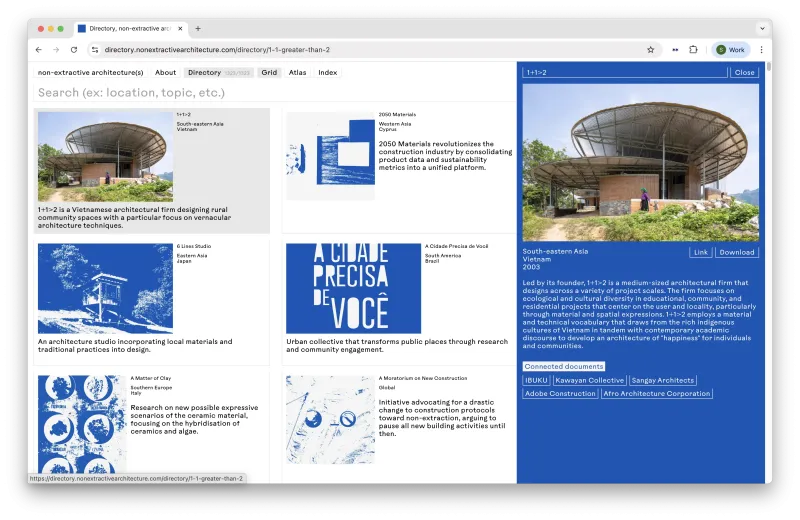The height and width of the screenshot is (520, 800).
Task: Open the Work profile button
Action: pyautogui.click(x=731, y=49)
